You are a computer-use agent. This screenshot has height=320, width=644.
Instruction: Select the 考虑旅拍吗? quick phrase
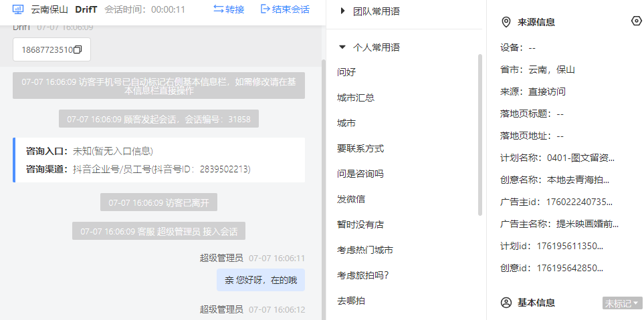(362, 276)
